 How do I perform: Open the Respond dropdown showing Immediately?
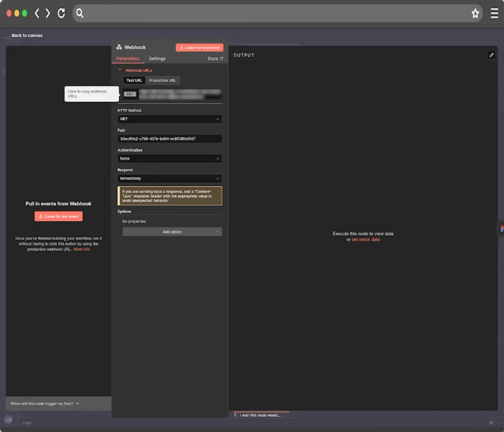(x=170, y=179)
